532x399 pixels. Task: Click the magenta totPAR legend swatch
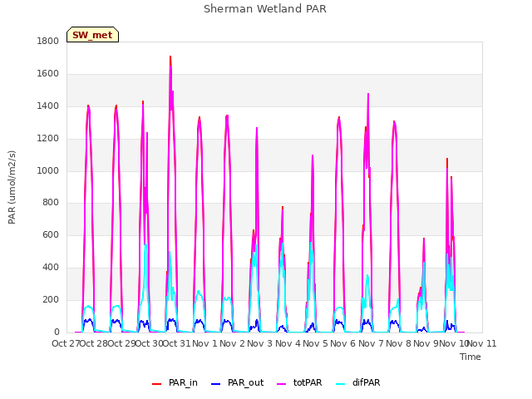pos(282,384)
